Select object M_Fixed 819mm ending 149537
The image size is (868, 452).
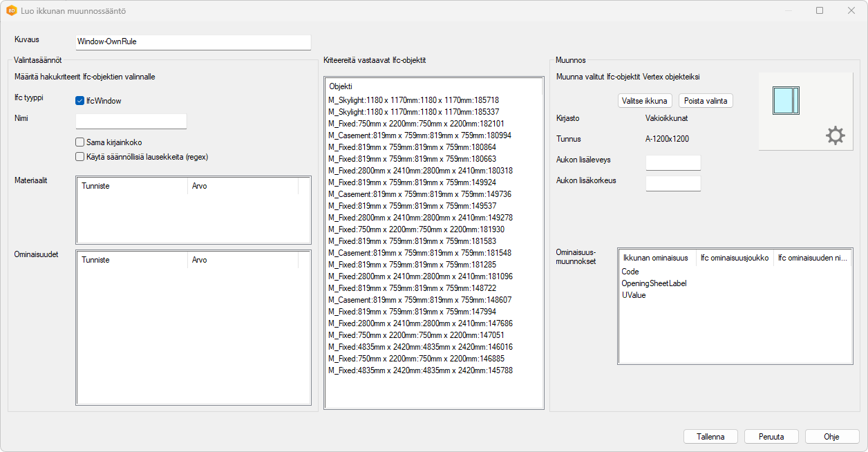[x=412, y=206]
